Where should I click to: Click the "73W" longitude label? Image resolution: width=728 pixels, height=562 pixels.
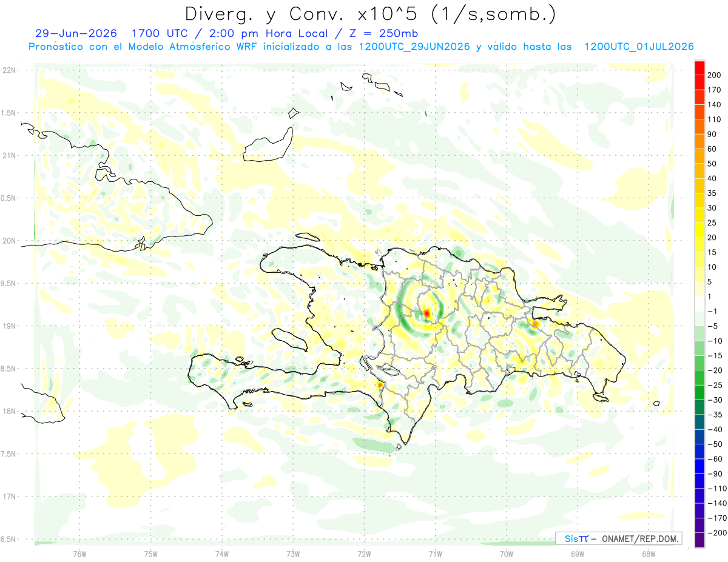pyautogui.click(x=293, y=554)
